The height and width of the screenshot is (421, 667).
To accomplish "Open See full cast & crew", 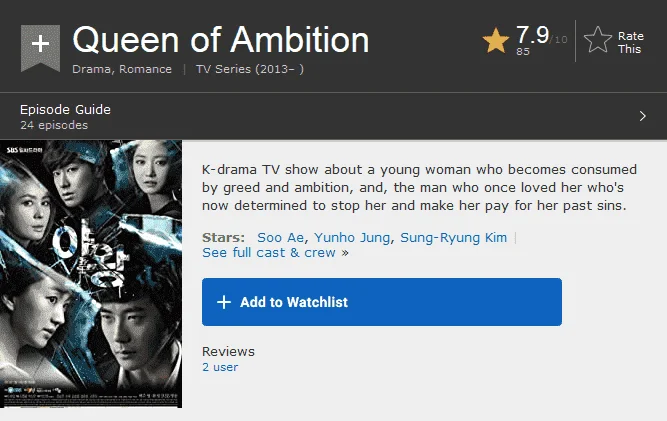I will tap(269, 253).
